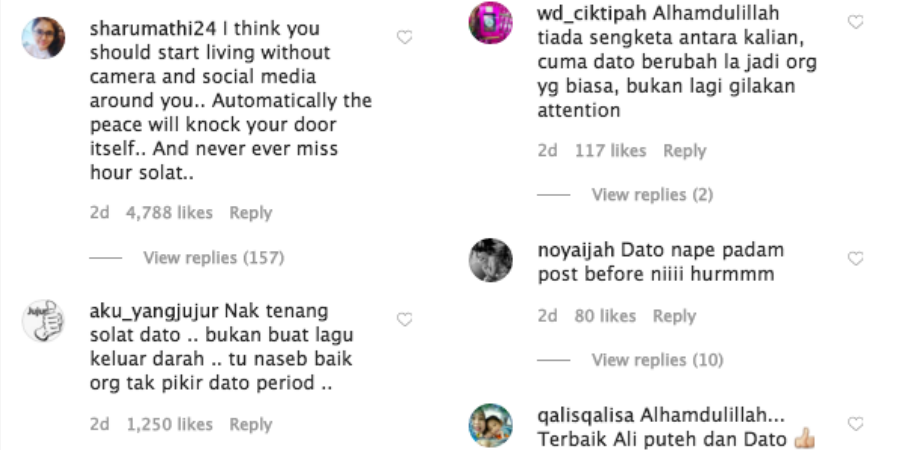View wd_ciktipah's pink profile avatar

490,22
